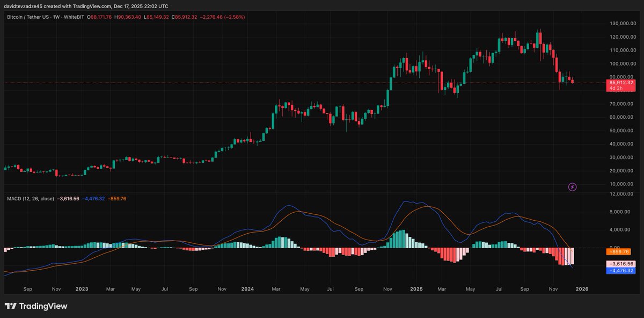Click the −3,616.56 histogram value in MACD legend

[68, 199]
